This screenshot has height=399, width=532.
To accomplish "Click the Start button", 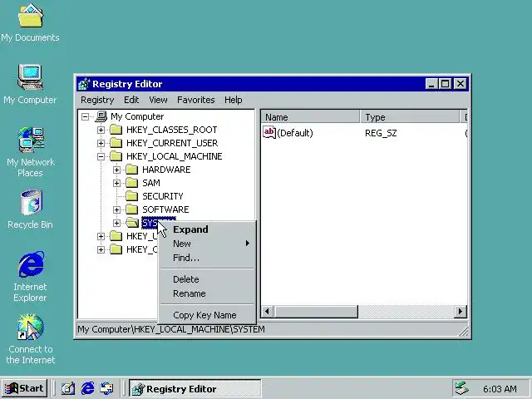I will (24, 388).
